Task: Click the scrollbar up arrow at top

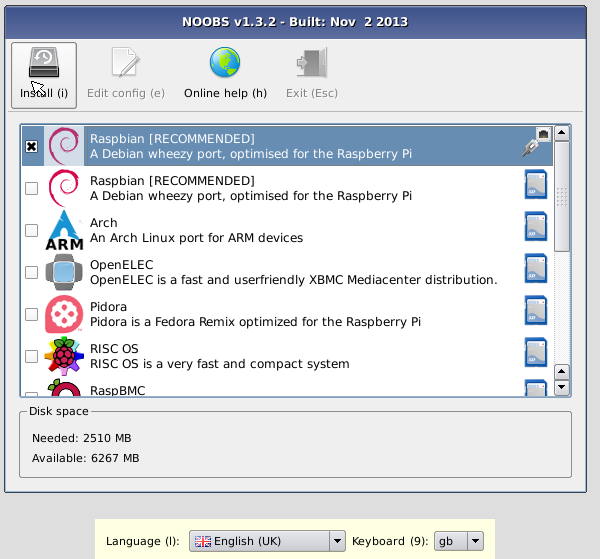Action: pyautogui.click(x=562, y=133)
